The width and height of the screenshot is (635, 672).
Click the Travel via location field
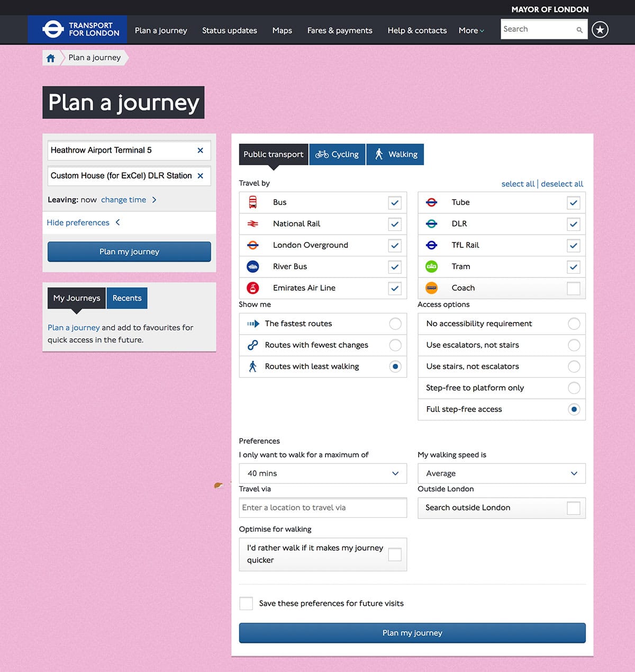pyautogui.click(x=322, y=507)
